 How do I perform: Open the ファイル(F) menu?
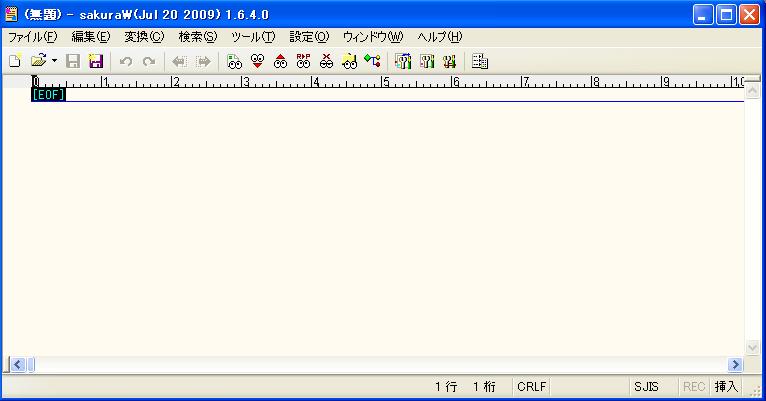[x=32, y=37]
